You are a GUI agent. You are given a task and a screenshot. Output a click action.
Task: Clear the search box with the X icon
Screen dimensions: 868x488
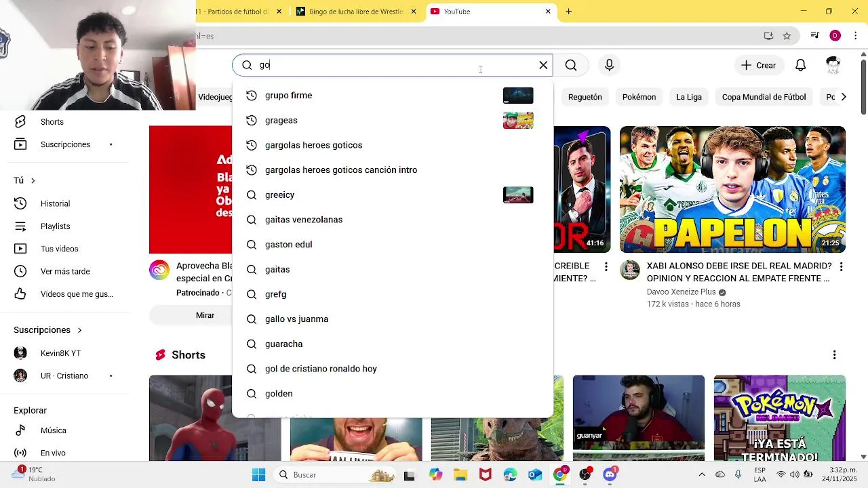(543, 65)
